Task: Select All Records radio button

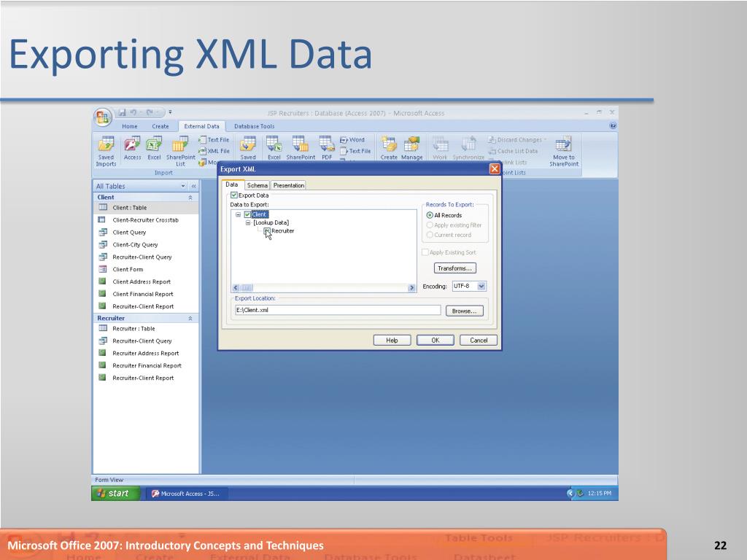Action: tap(430, 215)
